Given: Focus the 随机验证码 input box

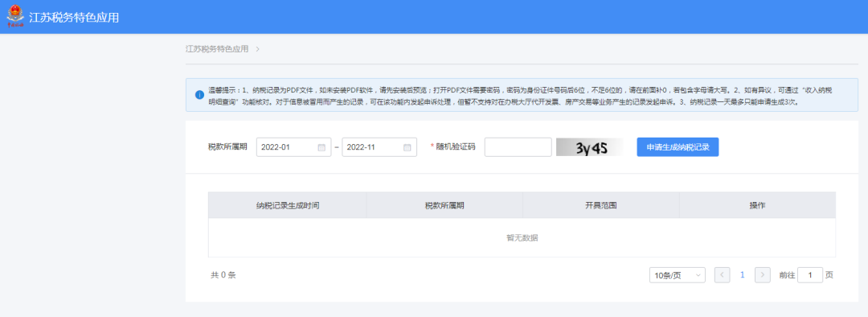Looking at the screenshot, I should pos(518,147).
